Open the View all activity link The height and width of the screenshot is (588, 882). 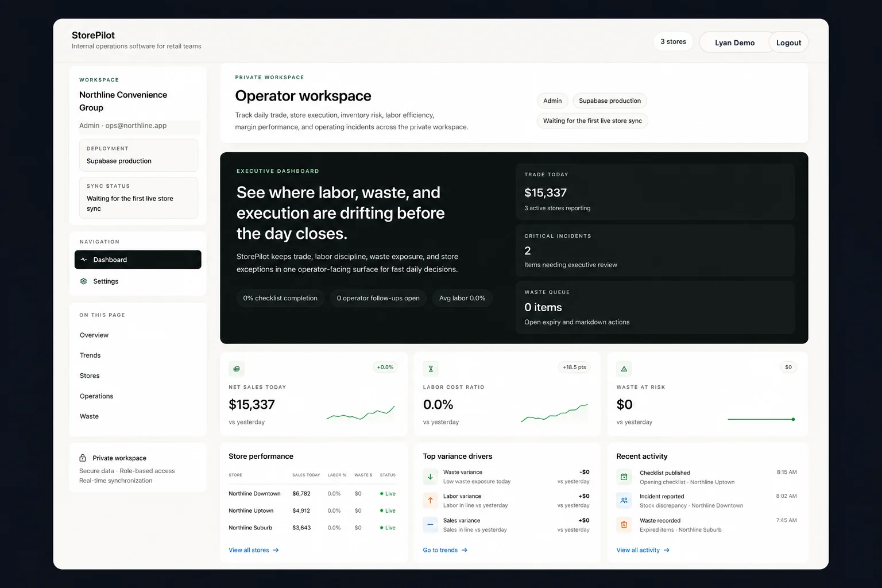click(643, 550)
